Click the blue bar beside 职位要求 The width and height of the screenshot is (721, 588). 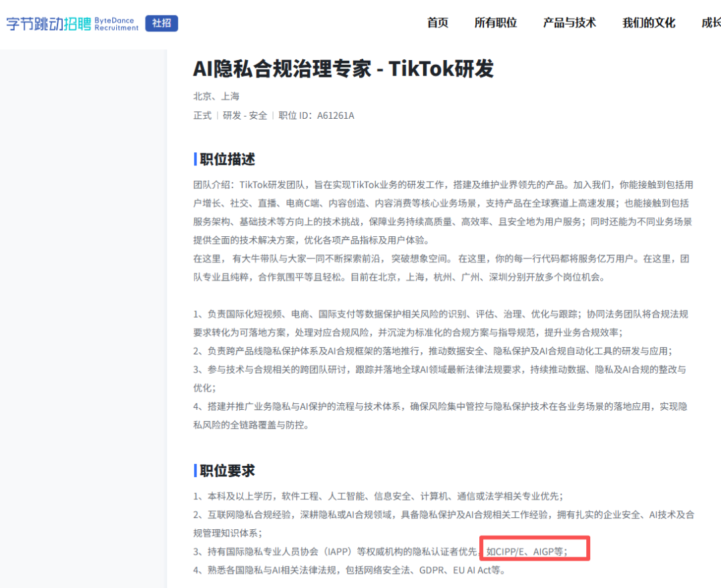click(195, 471)
